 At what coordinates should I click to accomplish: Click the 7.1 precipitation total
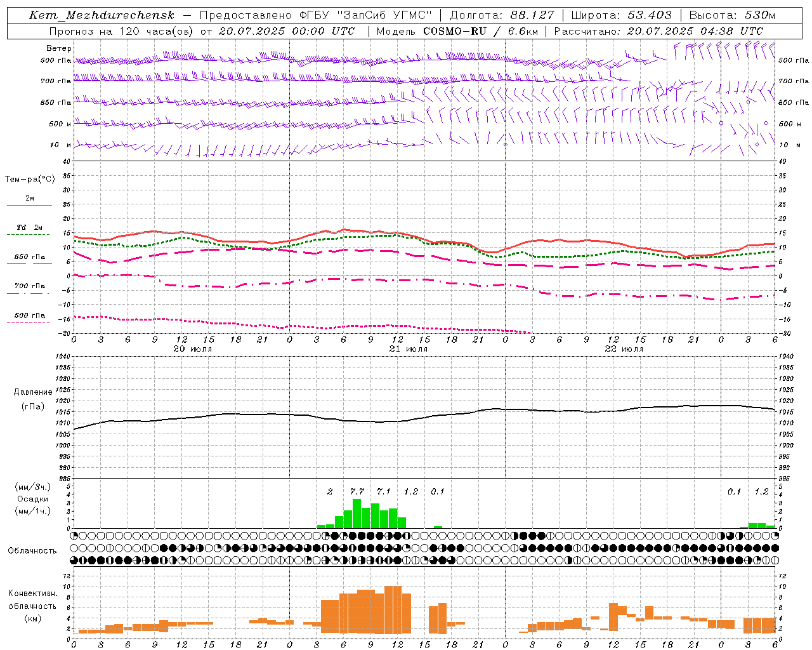[384, 492]
